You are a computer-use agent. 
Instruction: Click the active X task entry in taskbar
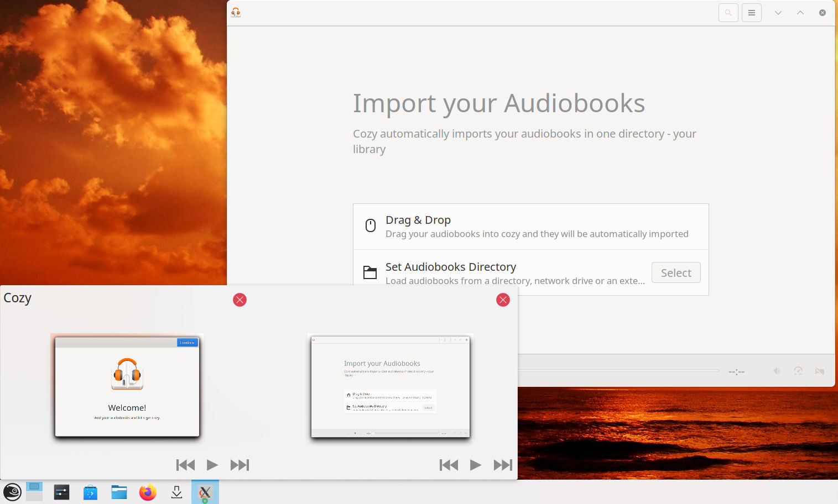(x=205, y=492)
